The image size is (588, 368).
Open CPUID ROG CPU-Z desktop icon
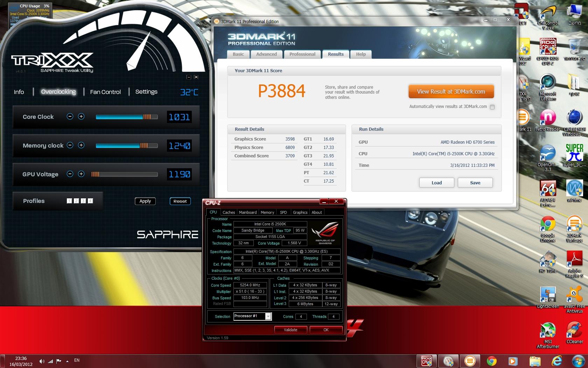tap(548, 52)
